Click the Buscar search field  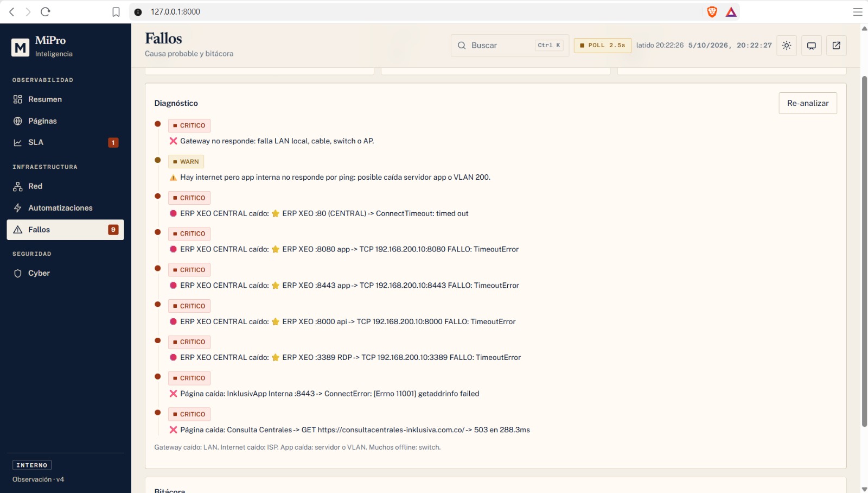coord(509,46)
